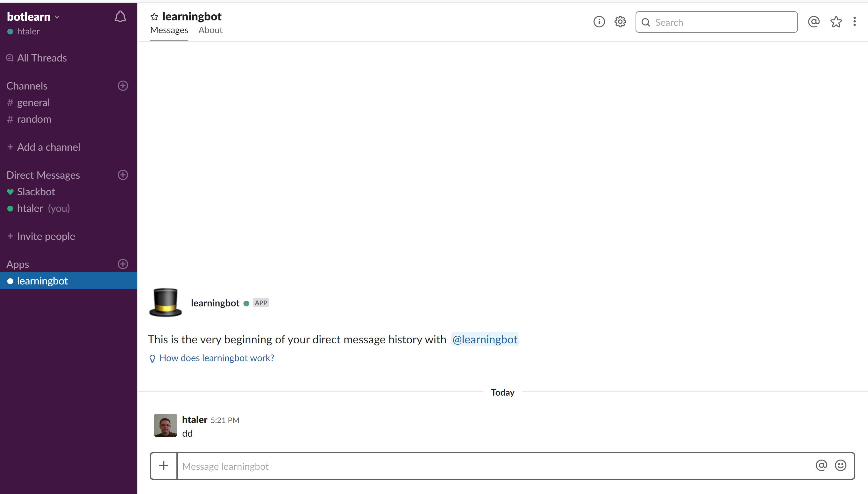Viewport: 868px width, 494px height.
Task: Click the learningbot name beside avatar
Action: 215,303
